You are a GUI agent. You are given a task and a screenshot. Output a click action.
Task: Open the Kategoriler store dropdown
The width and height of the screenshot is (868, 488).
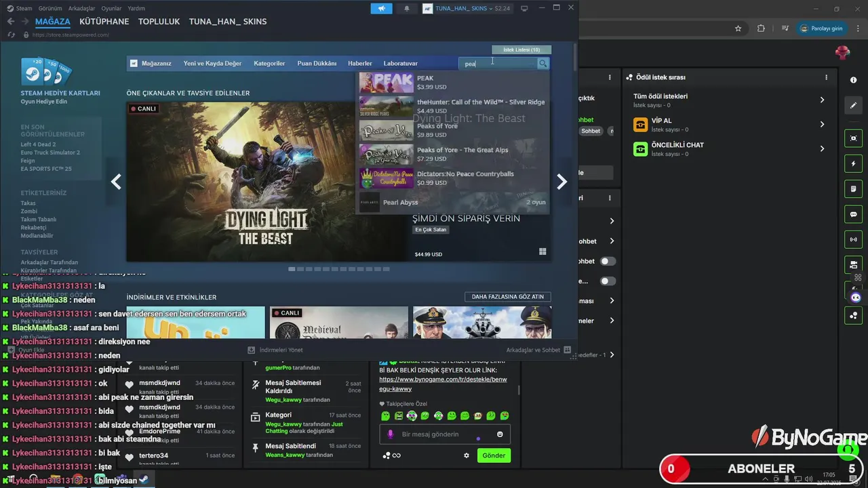tap(269, 63)
